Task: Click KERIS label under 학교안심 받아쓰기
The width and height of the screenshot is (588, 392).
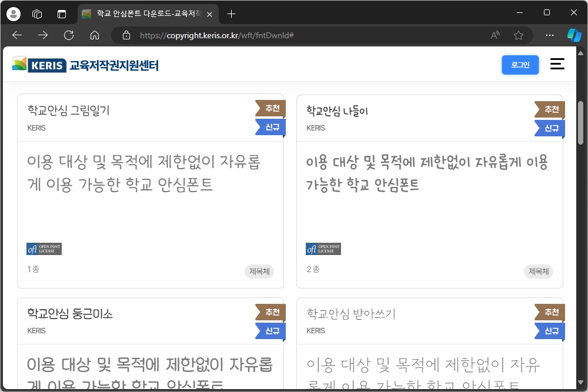Action: coord(315,330)
